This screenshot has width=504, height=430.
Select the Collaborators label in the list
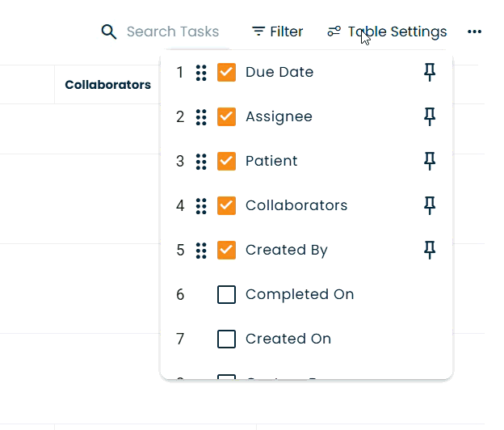(296, 206)
